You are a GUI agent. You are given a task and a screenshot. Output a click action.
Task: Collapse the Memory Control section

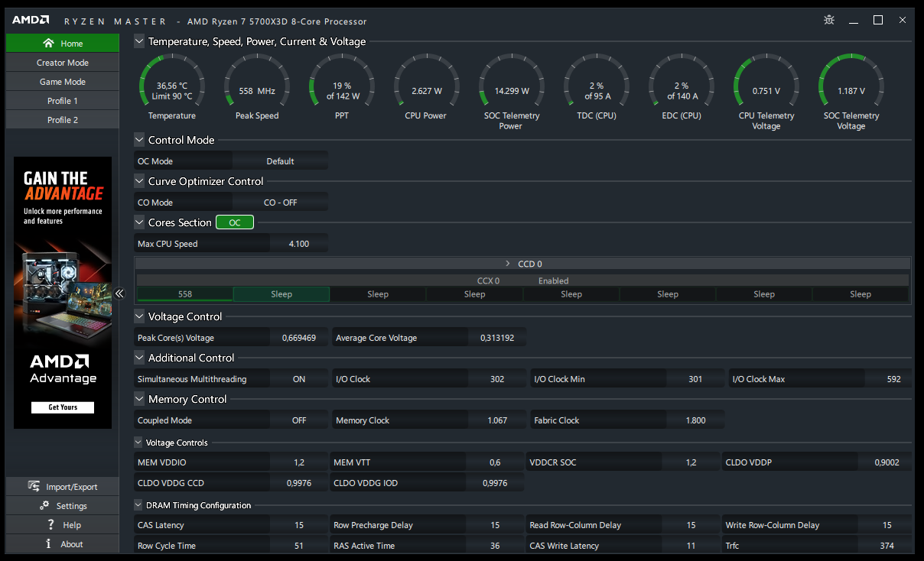point(139,399)
